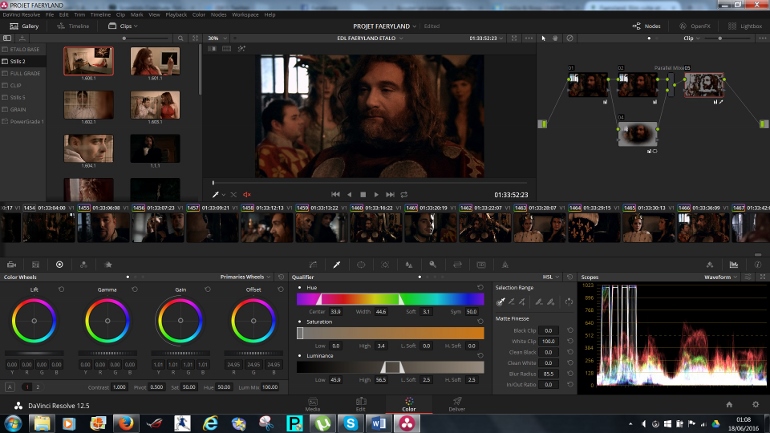Open the Information palette
The height and width of the screenshot is (433, 770).
click(x=758, y=265)
